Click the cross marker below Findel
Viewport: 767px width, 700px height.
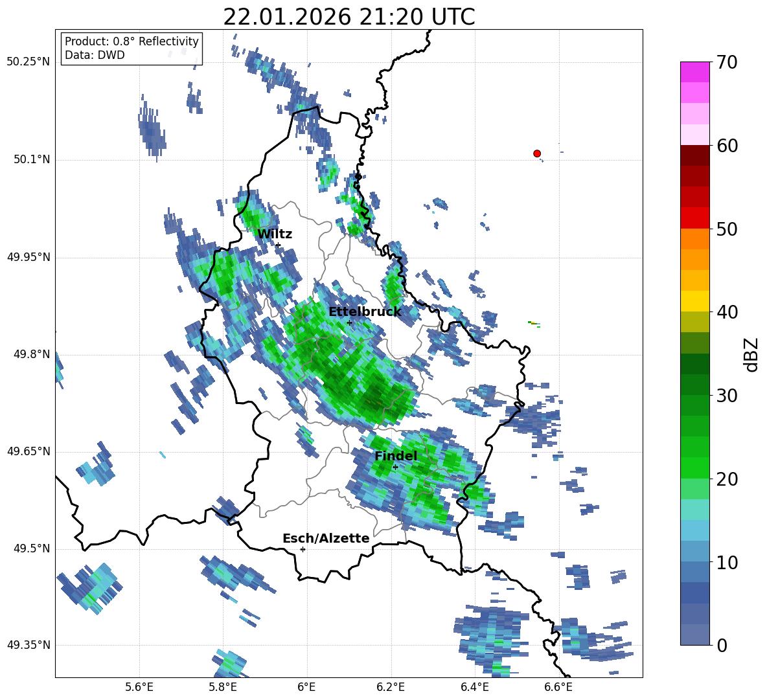point(395,468)
